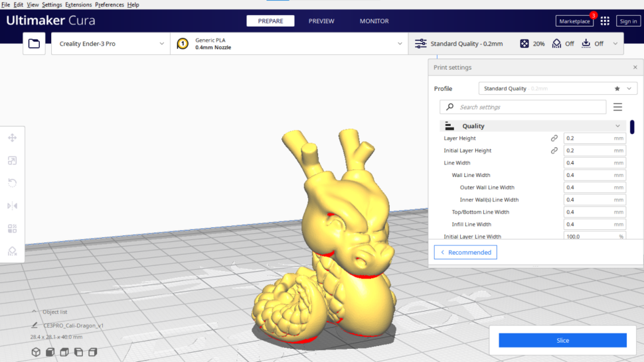Edit Infill Line Width value field

pos(594,224)
